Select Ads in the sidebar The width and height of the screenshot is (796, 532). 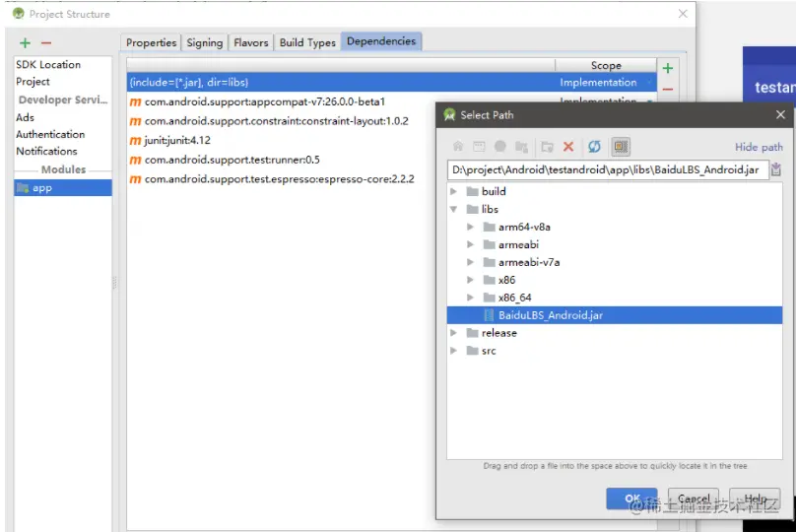[25, 117]
